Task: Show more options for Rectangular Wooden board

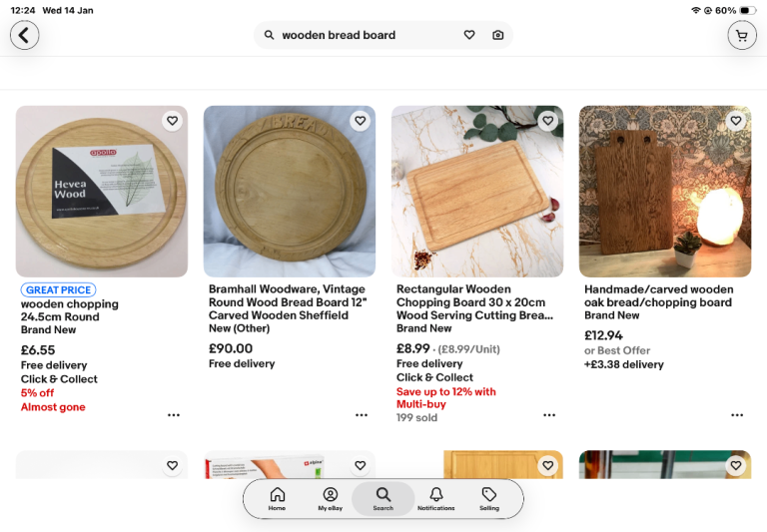Action: (x=549, y=415)
